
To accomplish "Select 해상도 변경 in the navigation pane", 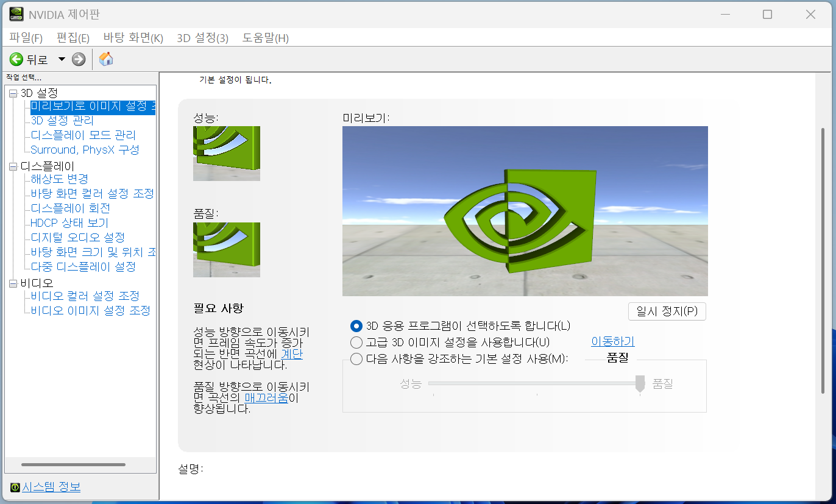I will pyautogui.click(x=58, y=179).
